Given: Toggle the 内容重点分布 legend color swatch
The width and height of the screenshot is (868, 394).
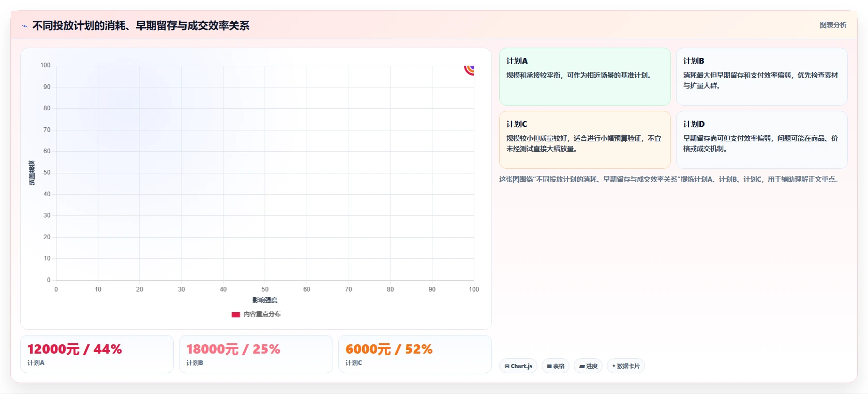Looking at the screenshot, I should [x=236, y=314].
